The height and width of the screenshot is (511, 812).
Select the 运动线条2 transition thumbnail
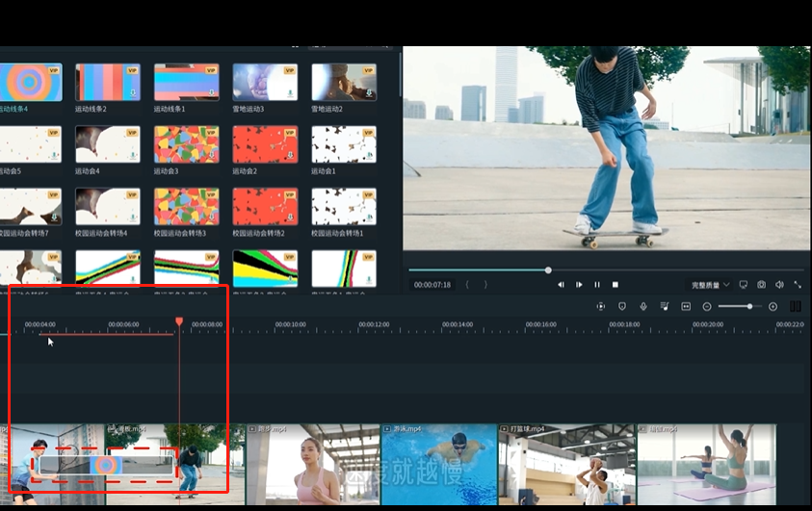point(108,83)
